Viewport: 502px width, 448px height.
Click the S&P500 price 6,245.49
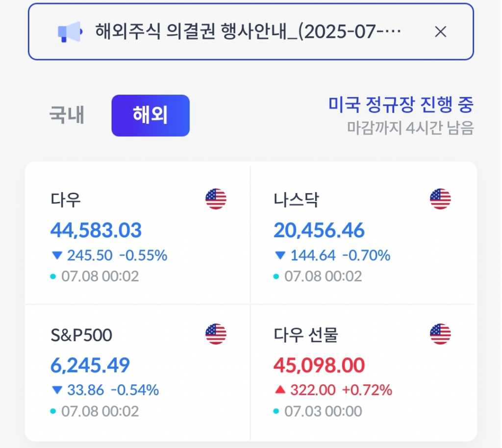coord(90,365)
